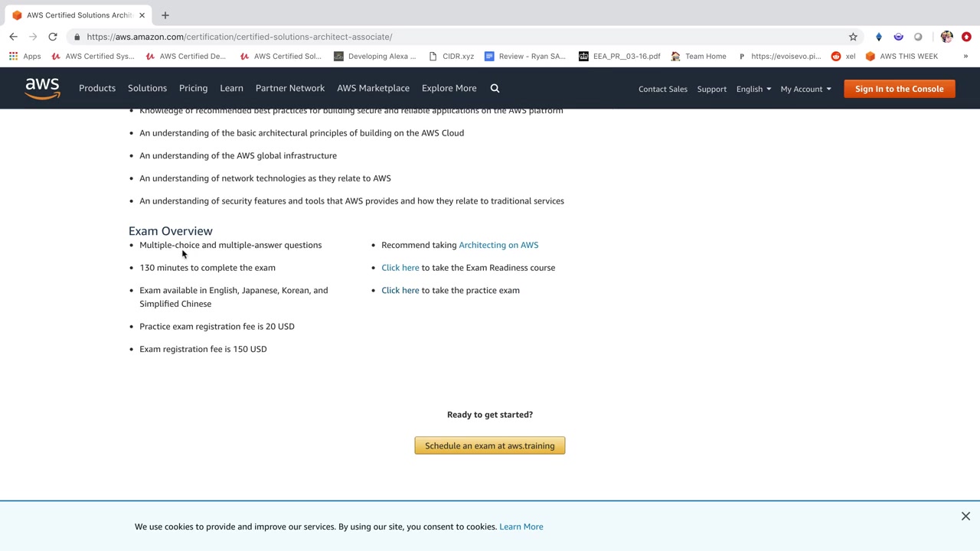Open the gray sphere extension icon

919,37
